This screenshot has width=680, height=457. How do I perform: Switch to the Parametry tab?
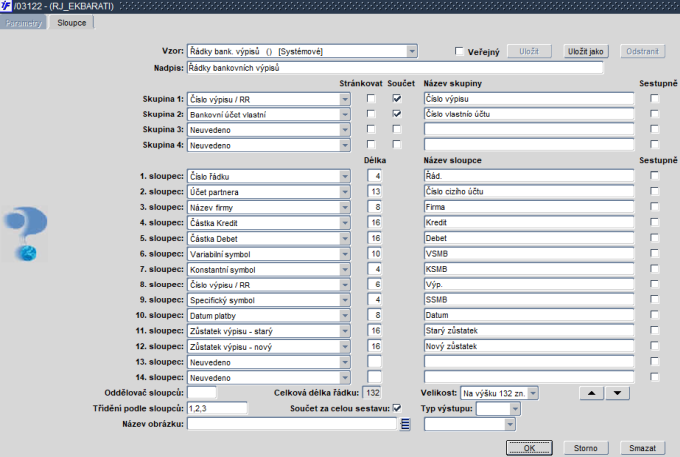25,21
